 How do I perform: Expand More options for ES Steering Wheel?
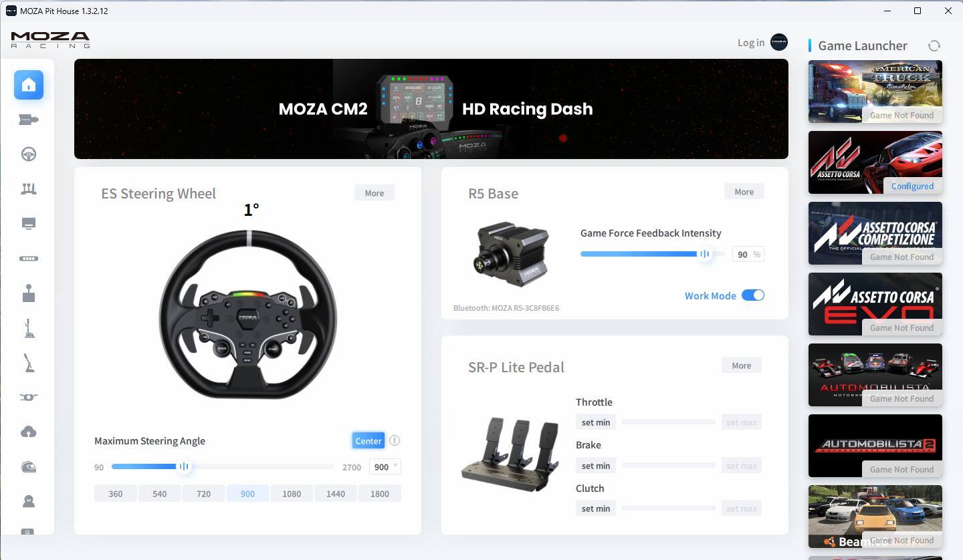374,193
